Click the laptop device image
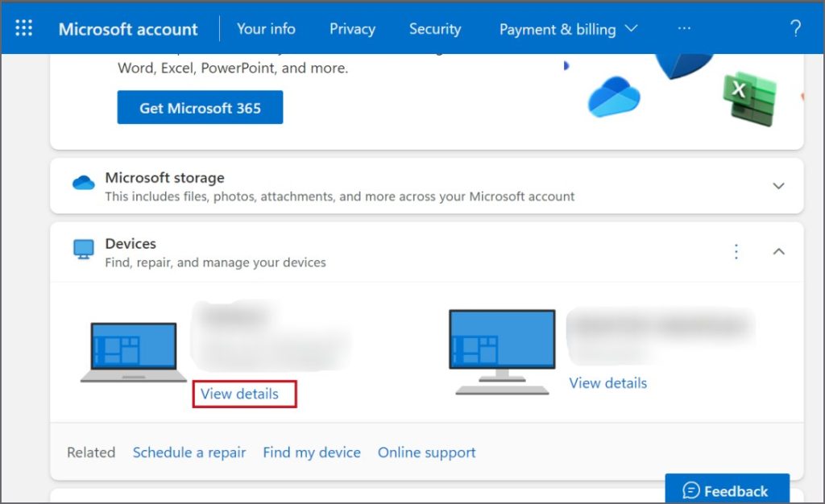 [x=134, y=352]
